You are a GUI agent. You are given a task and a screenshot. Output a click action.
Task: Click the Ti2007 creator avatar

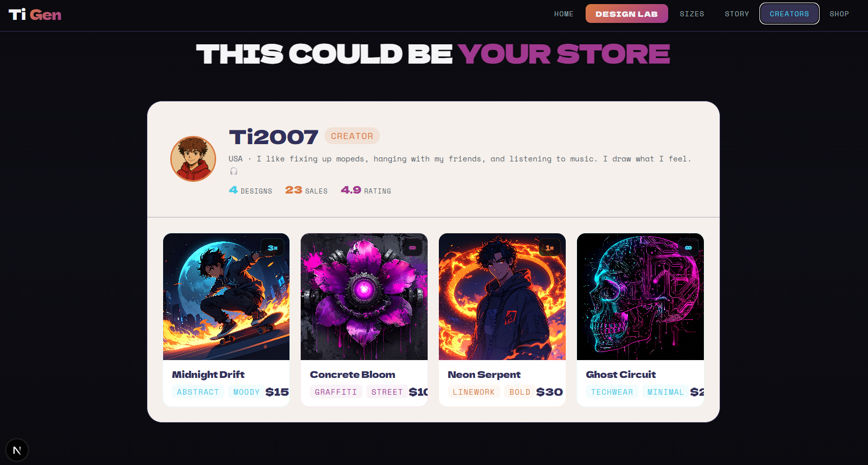pos(193,159)
